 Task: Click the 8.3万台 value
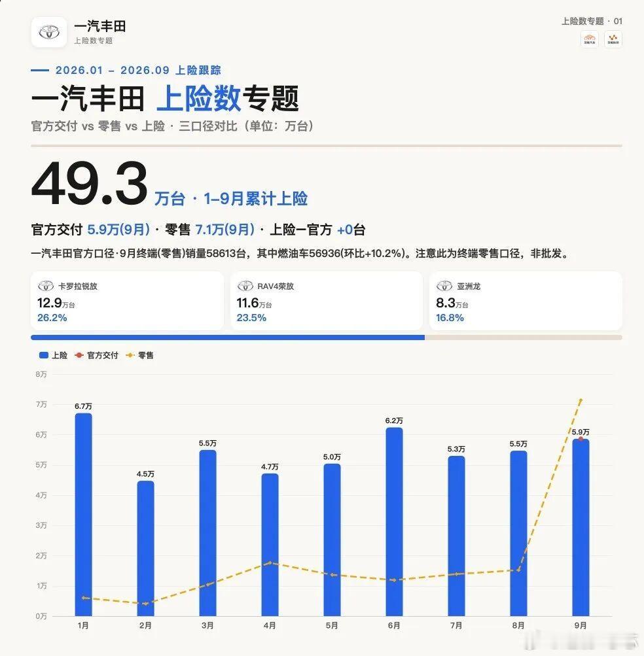(452, 303)
